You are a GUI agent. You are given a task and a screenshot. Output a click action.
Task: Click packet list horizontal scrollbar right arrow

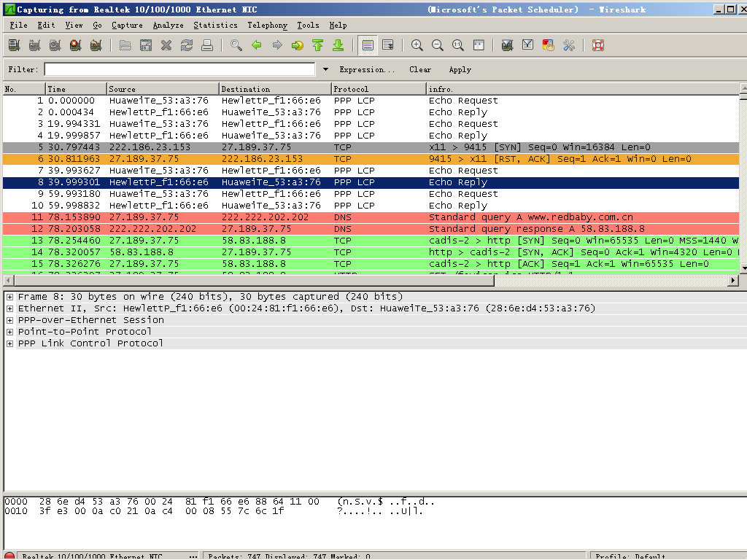734,281
